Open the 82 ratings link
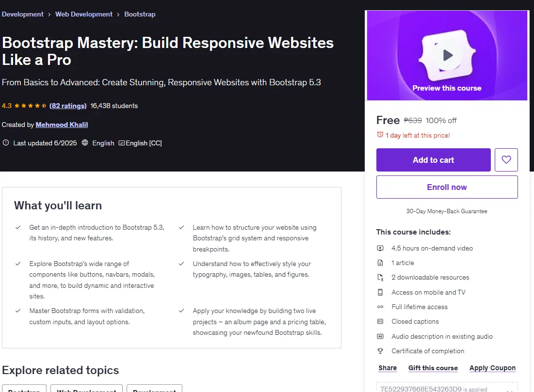Screen dimensions: 534x392 [68, 106]
